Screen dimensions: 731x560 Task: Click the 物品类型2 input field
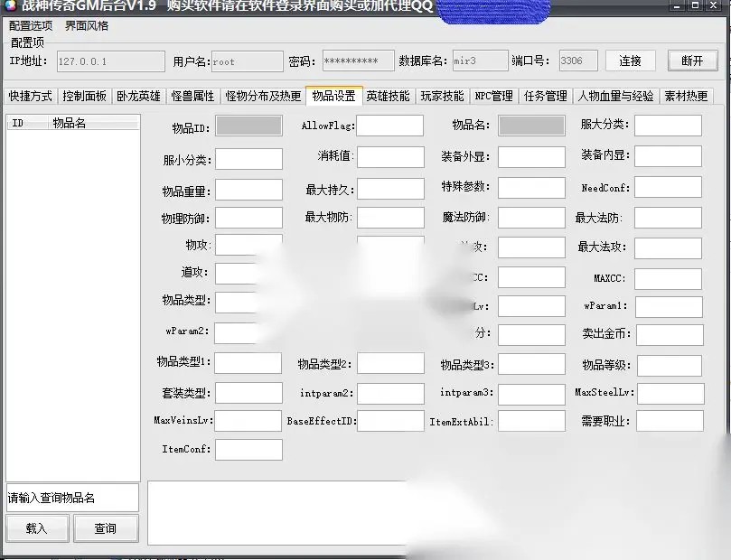(x=390, y=363)
